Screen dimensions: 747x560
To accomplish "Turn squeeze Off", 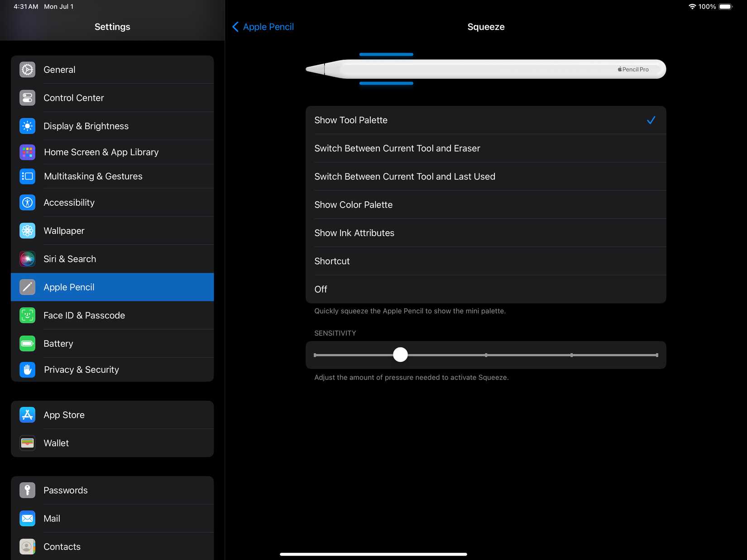I will coord(486,289).
